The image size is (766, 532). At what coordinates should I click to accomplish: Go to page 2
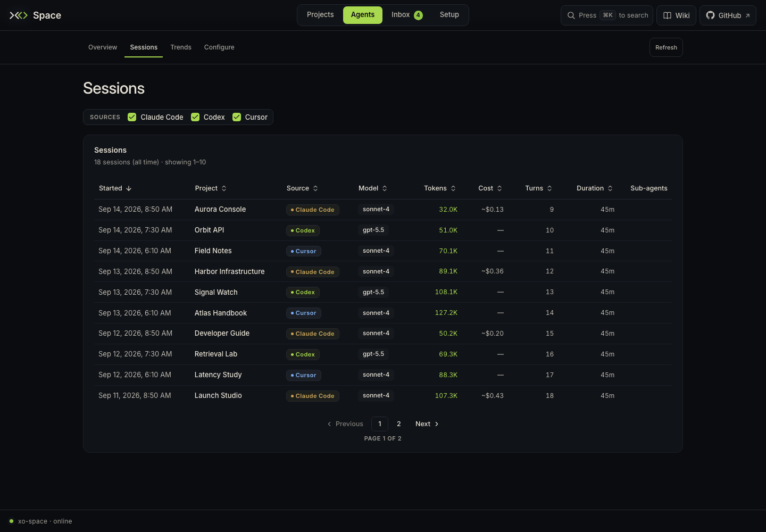(399, 424)
